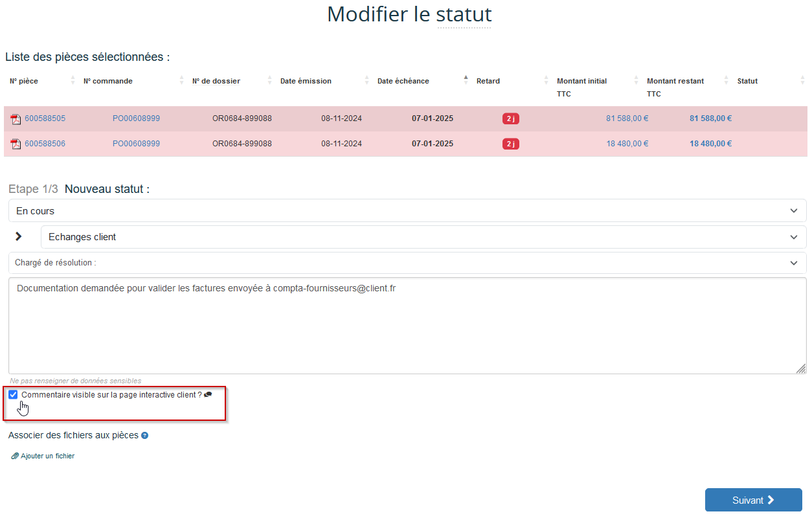The height and width of the screenshot is (516, 812).
Task: Click the speech bubble icon near comment checkbox
Action: pos(208,395)
